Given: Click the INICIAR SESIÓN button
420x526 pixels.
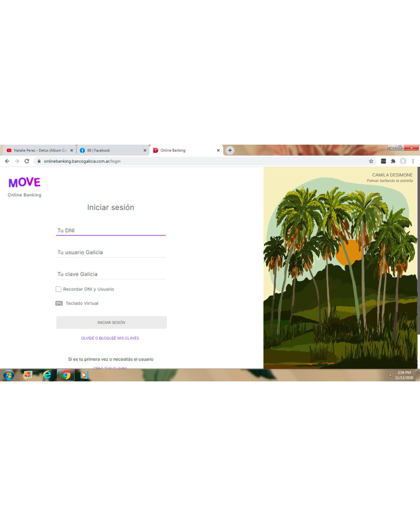Looking at the screenshot, I should point(112,322).
